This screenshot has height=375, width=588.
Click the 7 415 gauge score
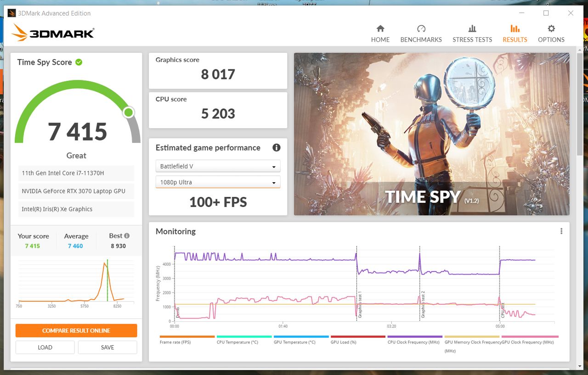click(x=77, y=132)
